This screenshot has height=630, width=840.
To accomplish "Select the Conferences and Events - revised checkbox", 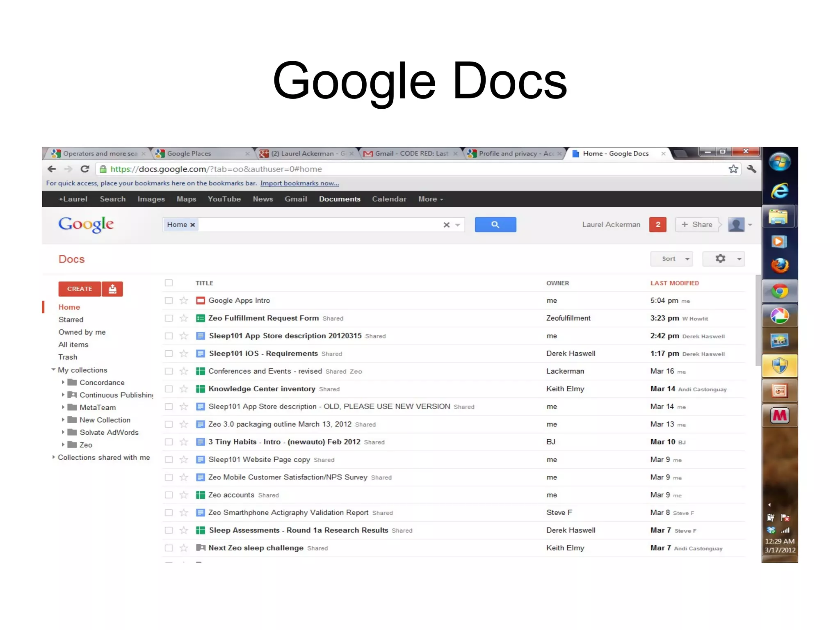I will [x=169, y=371].
